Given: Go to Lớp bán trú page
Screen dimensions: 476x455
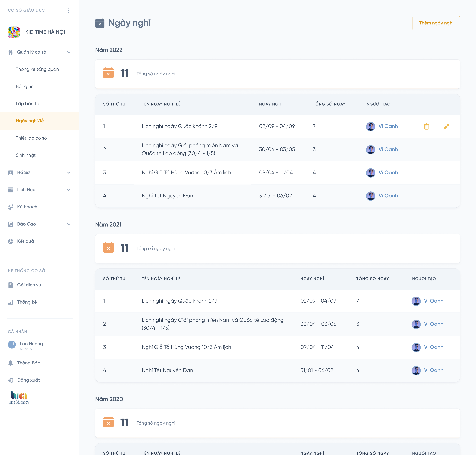Looking at the screenshot, I should point(28,104).
